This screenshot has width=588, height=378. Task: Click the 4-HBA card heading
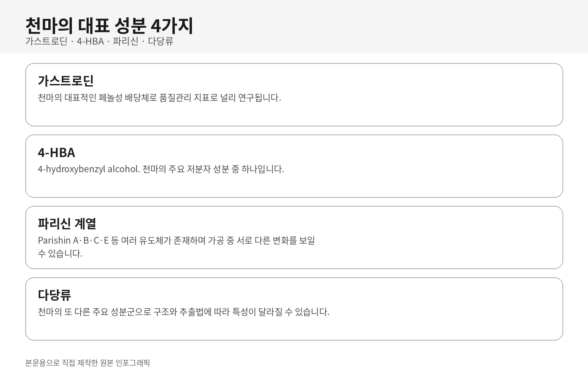point(56,152)
